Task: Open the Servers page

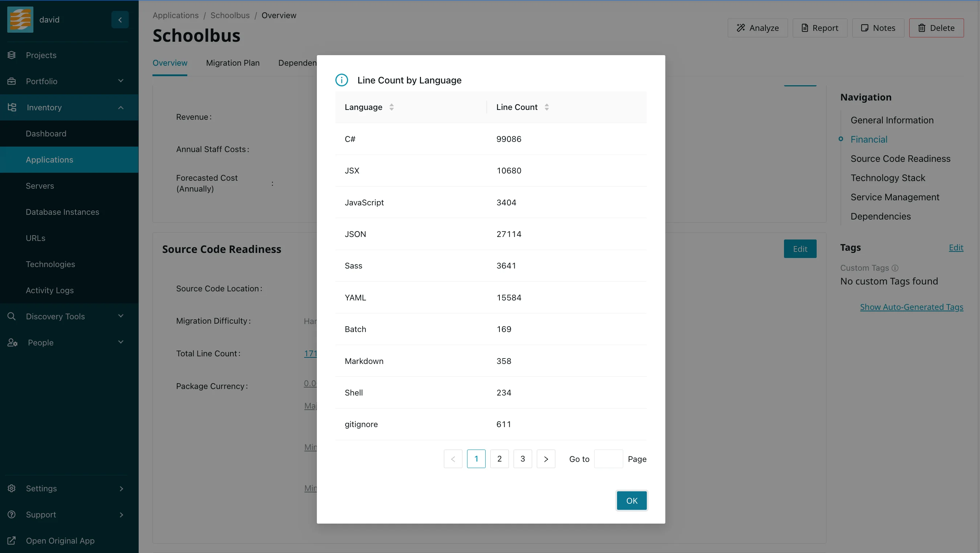Action: (69, 185)
